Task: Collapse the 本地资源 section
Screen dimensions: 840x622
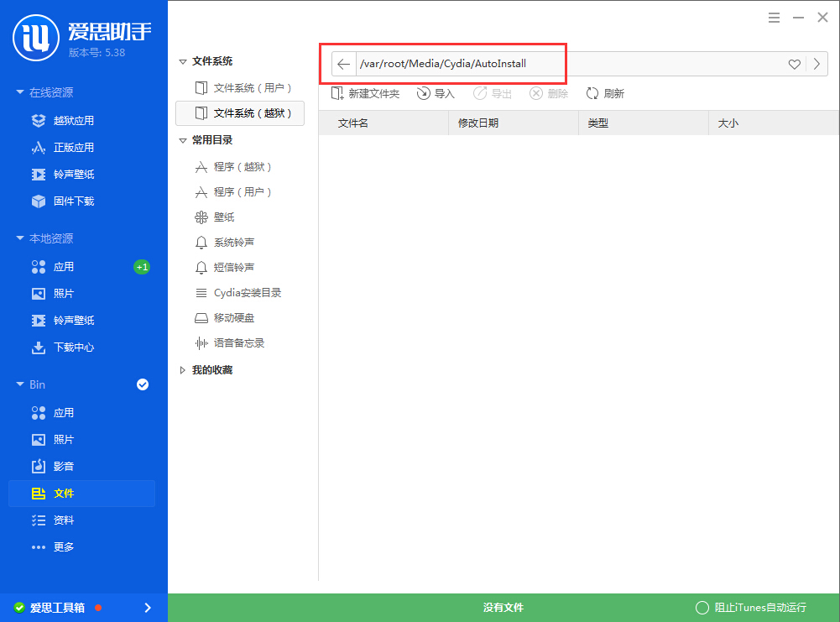Action: (x=20, y=238)
